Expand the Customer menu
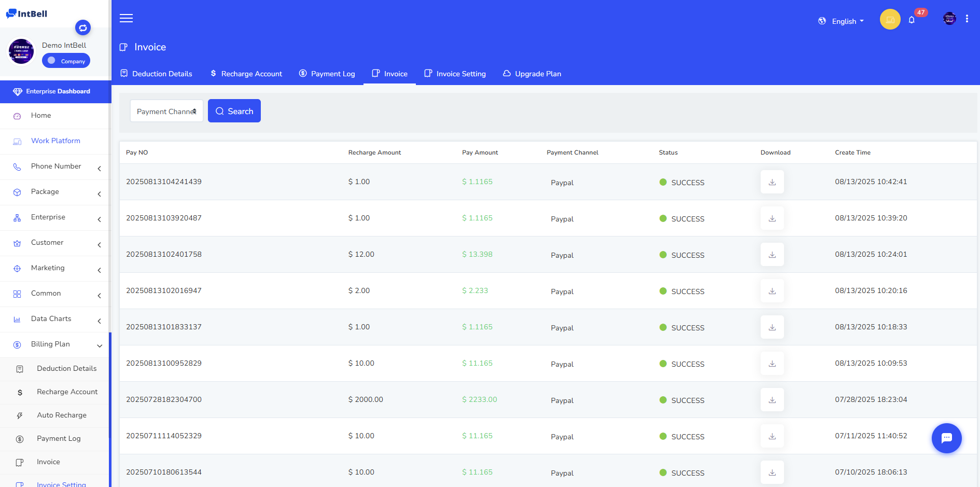980x487 pixels. (55, 243)
